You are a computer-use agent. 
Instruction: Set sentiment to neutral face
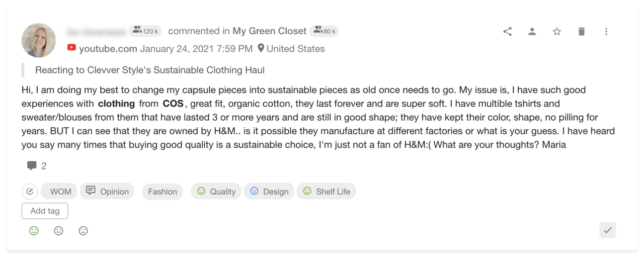(x=59, y=231)
